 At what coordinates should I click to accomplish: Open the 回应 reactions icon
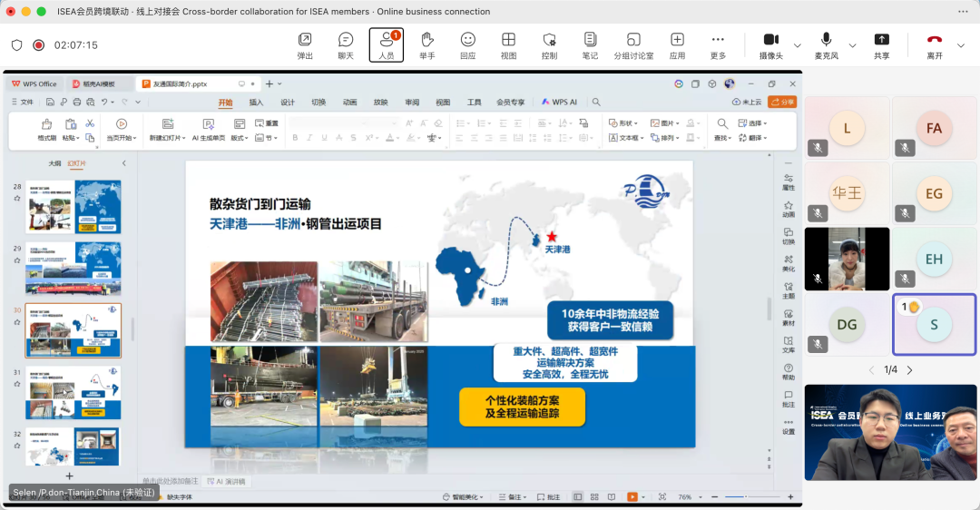coord(467,45)
